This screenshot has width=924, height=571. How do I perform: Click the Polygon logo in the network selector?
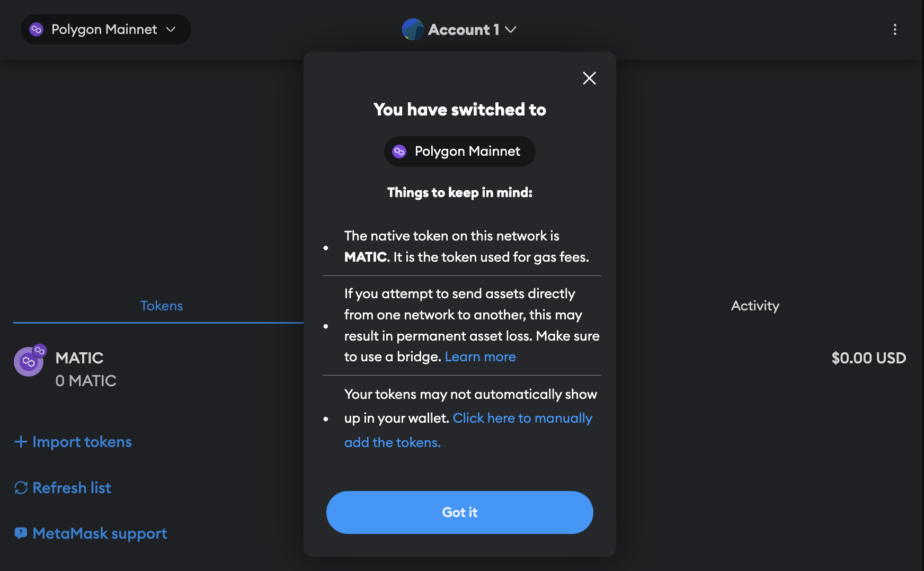(x=36, y=30)
